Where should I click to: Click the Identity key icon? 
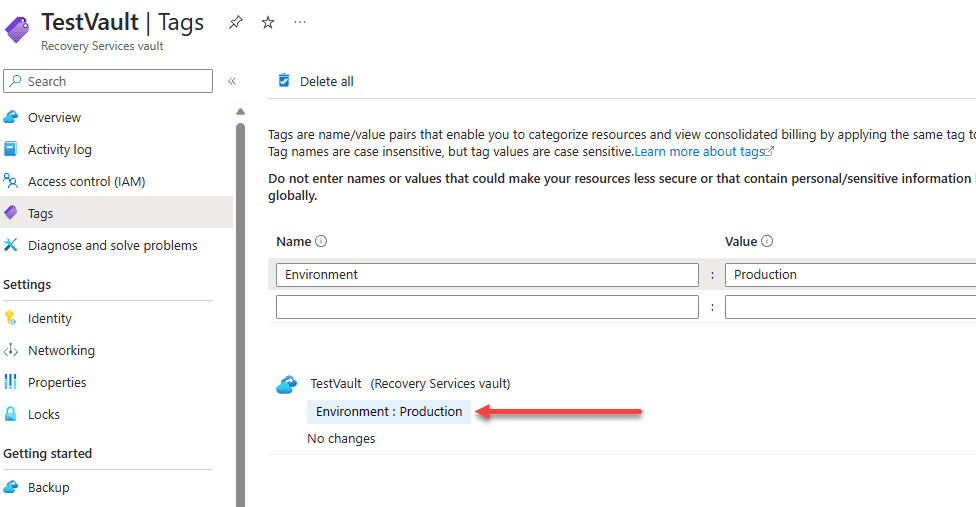[11, 318]
